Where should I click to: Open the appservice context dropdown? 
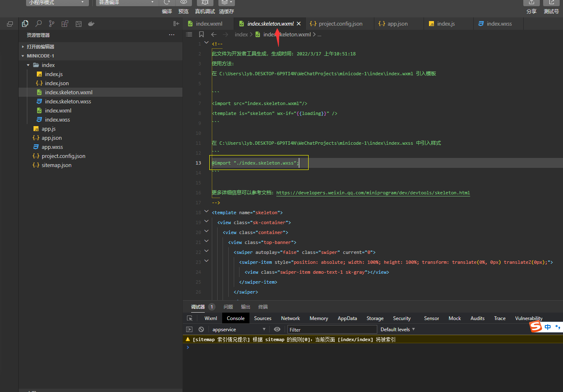(x=239, y=330)
